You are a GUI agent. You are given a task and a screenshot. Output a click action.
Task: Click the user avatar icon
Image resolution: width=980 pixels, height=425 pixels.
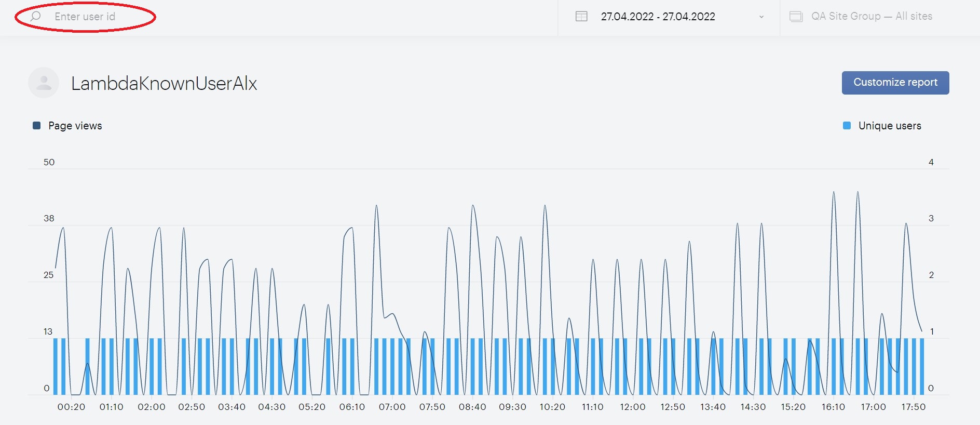pos(44,83)
